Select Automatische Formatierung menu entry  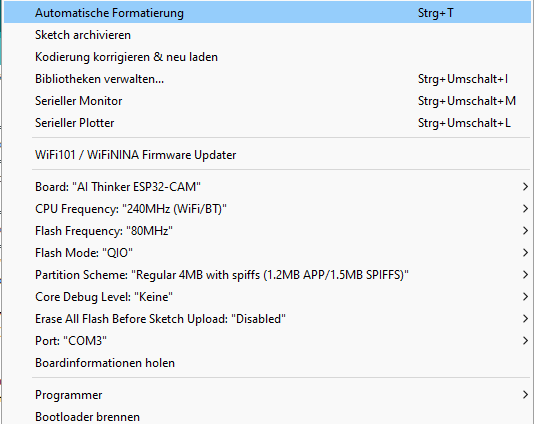(x=267, y=13)
